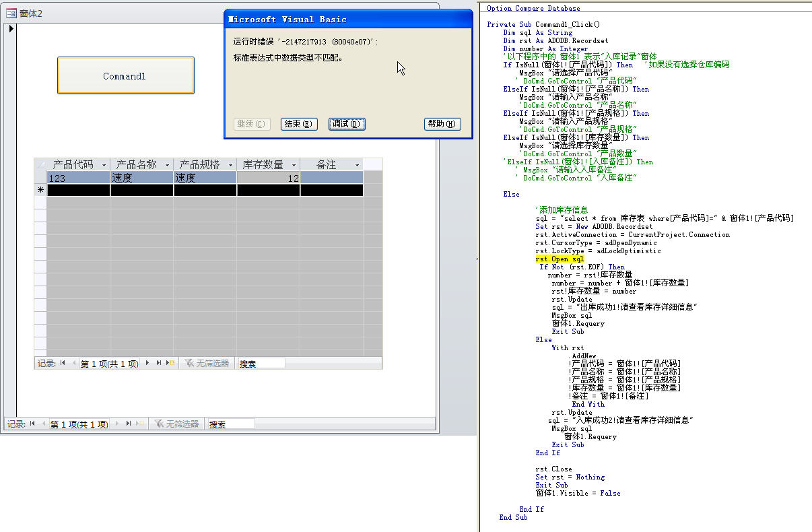Click the select-all corner of the datasheet
This screenshot has width=812, height=532.
coord(40,165)
